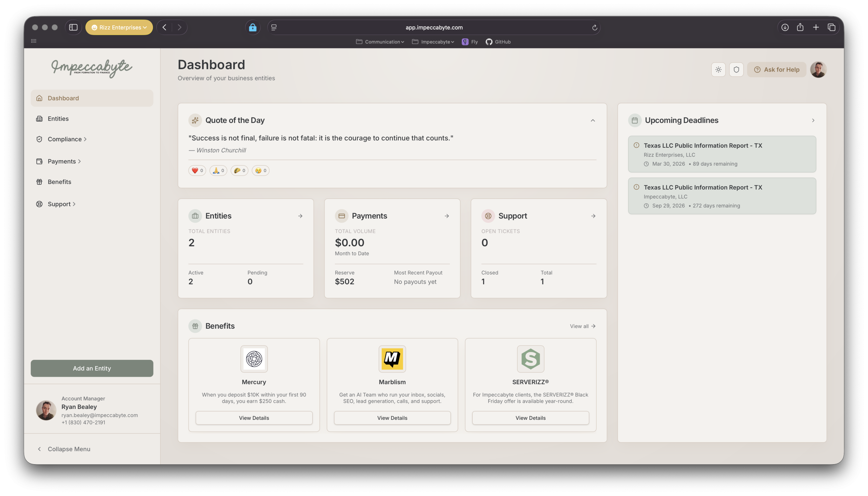Click the page reload icon
Screen dimensions: 868x496
tap(595, 27)
